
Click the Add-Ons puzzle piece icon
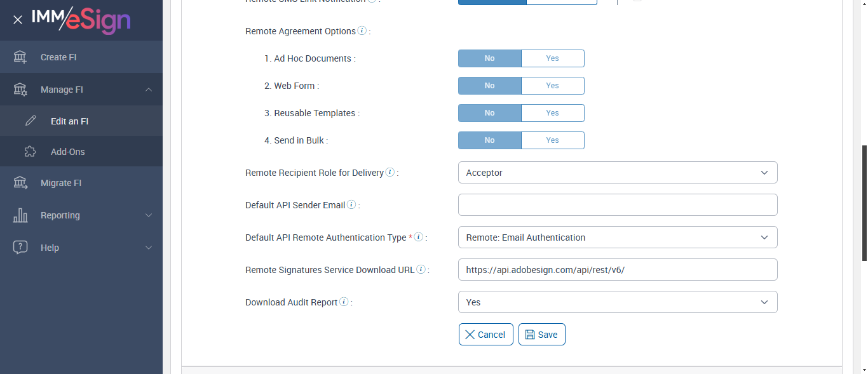(30, 152)
